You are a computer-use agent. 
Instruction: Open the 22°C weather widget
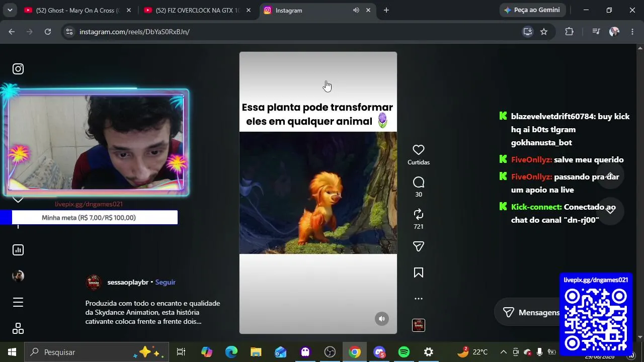click(472, 352)
